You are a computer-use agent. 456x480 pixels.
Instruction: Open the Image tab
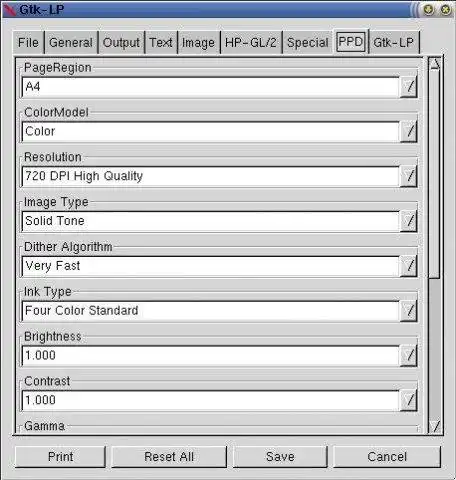pos(198,43)
